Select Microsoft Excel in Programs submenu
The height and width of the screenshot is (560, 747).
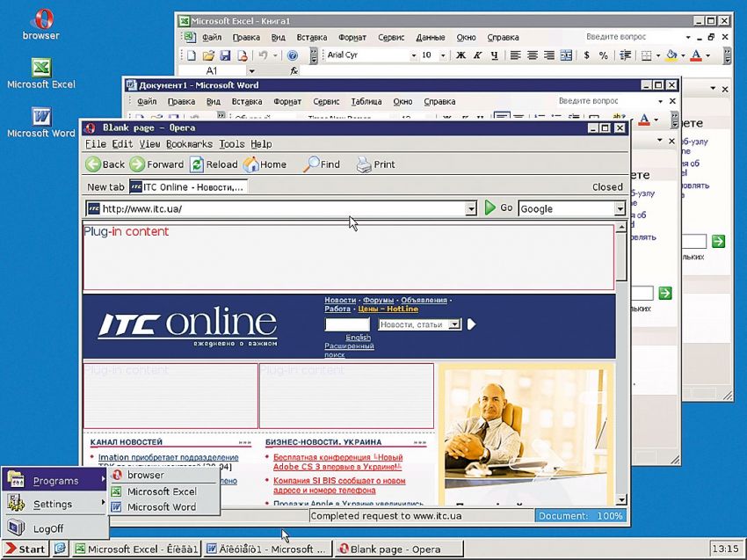162,491
